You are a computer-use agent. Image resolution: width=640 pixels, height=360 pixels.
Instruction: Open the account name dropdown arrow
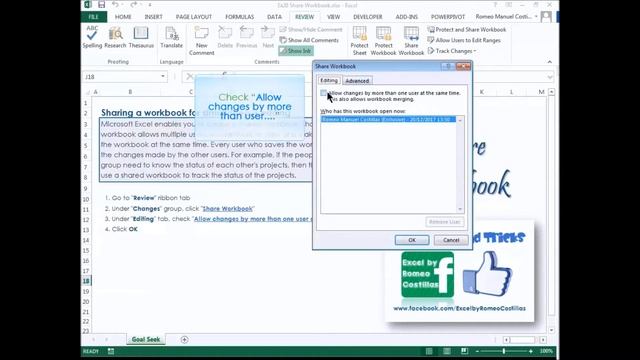(x=536, y=17)
